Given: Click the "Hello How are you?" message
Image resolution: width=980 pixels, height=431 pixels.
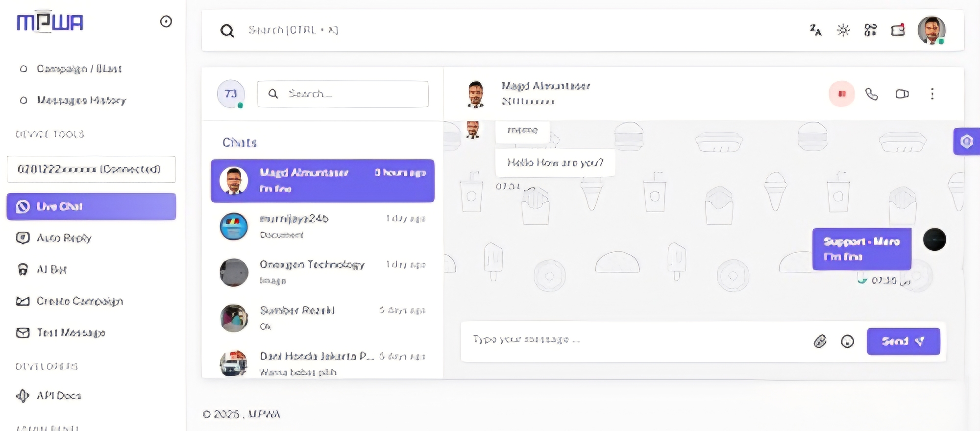Looking at the screenshot, I should 555,163.
